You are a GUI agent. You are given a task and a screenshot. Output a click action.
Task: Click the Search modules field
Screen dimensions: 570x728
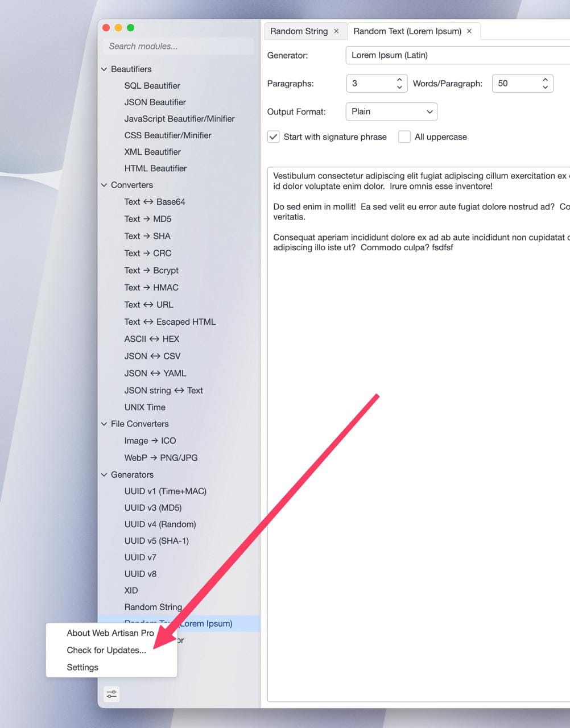click(179, 46)
